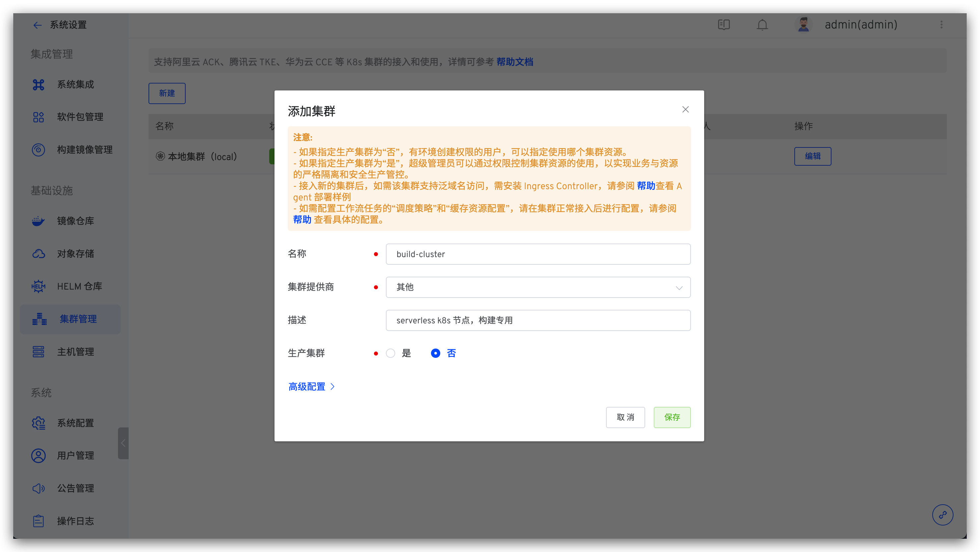980x552 pixels.
Task: Click the 名称 input field
Action: [x=538, y=254]
